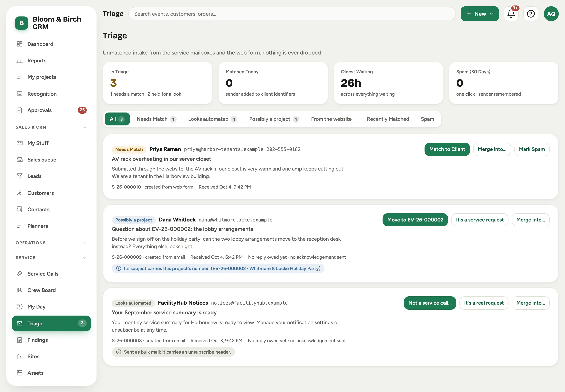Screen dimensions: 565x392
Task: Open the Whitmore & Locke project hint link
Action: [x=218, y=269]
